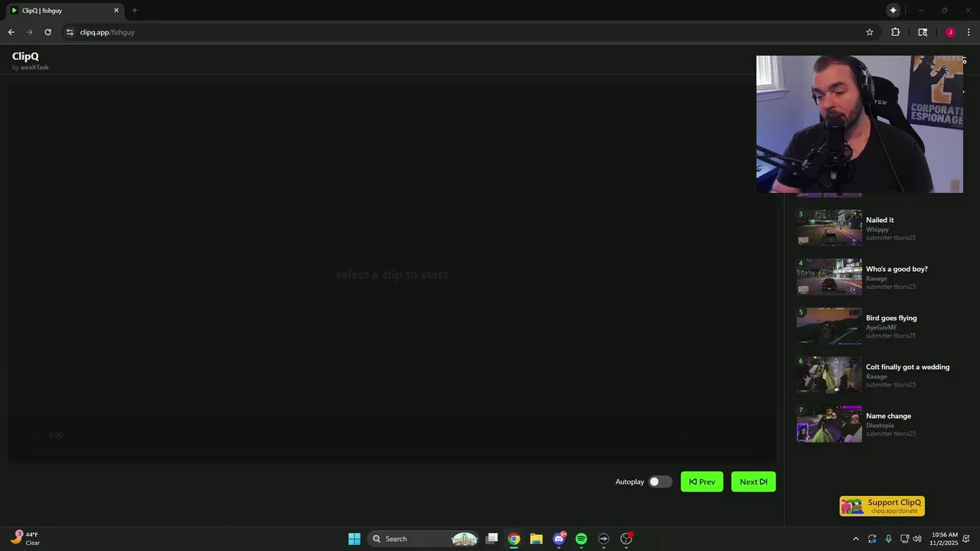Open Chrome three-dot menu
The image size is (980, 551).
969,32
